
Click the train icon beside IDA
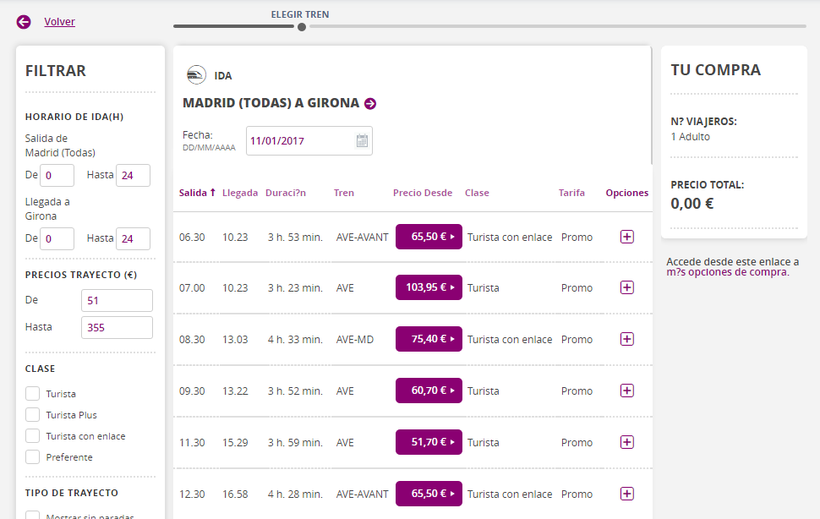tap(196, 75)
